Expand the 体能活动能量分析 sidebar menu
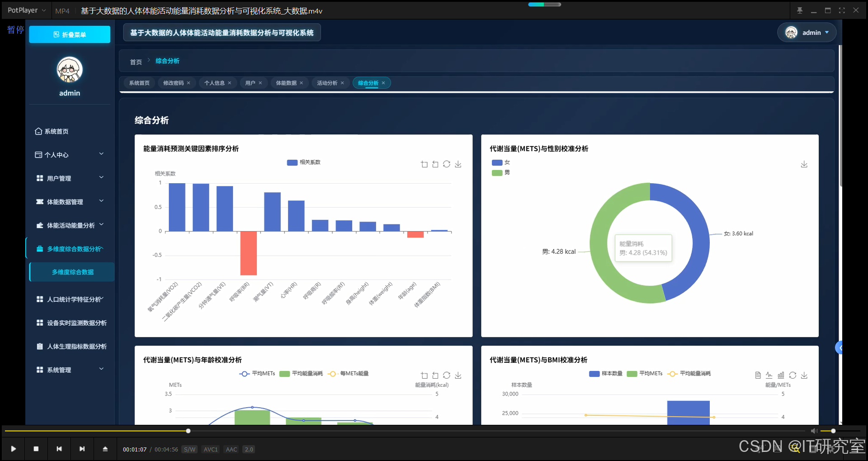The width and height of the screenshot is (868, 461). pyautogui.click(x=70, y=225)
